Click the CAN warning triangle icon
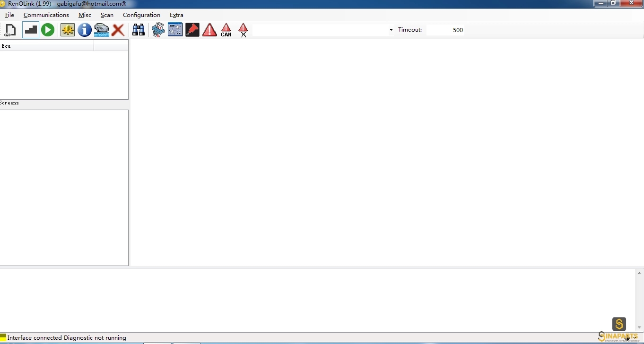The height and width of the screenshot is (344, 644). click(x=226, y=30)
